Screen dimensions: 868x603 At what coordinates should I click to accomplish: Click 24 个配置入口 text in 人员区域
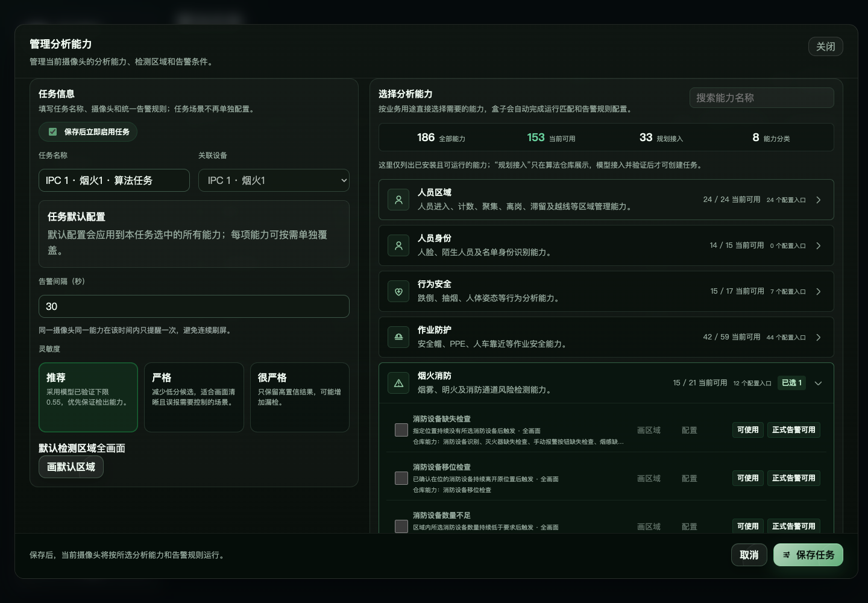[786, 200]
